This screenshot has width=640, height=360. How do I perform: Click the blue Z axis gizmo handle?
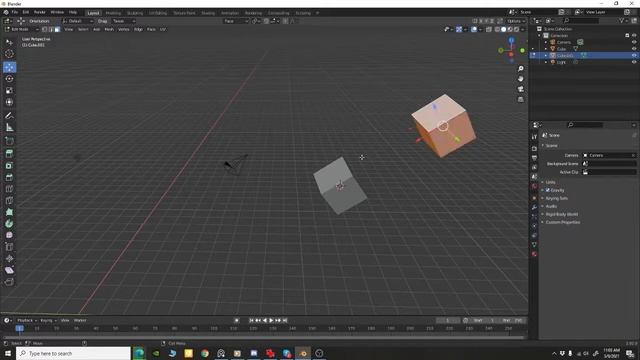click(511, 40)
